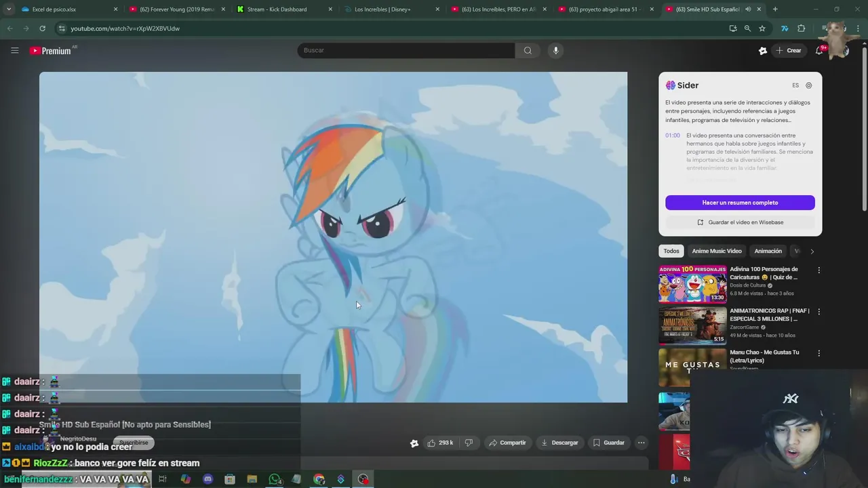Open Dosis de Cultura channel link
The height and width of the screenshot is (488, 868).
coord(747,285)
